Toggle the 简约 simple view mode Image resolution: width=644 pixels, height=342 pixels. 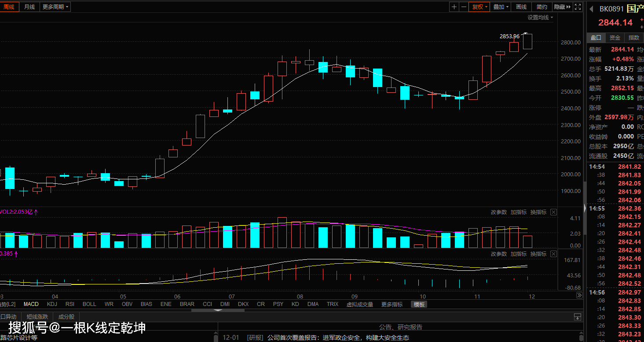coord(542,7)
